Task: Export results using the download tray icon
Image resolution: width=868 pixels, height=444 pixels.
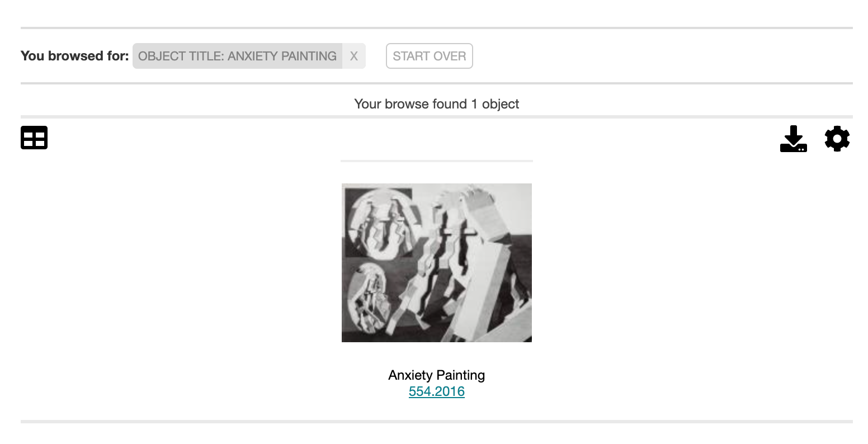Action: tap(793, 139)
